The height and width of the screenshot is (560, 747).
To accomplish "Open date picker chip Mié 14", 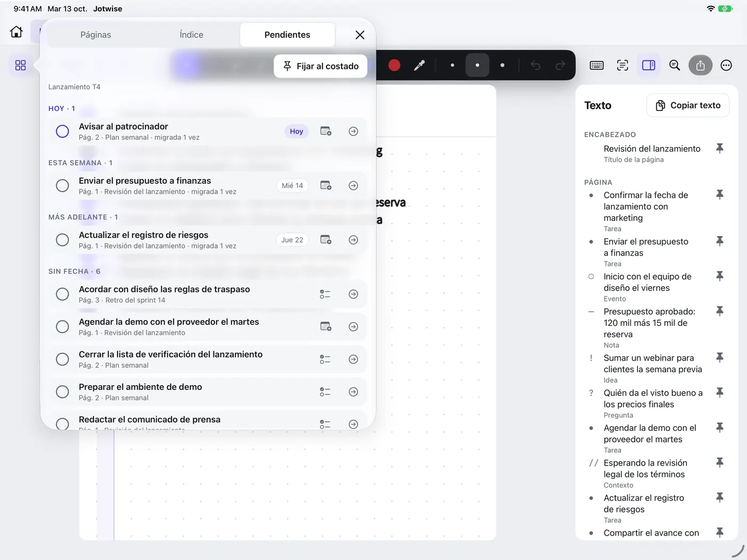I will click(x=292, y=186).
